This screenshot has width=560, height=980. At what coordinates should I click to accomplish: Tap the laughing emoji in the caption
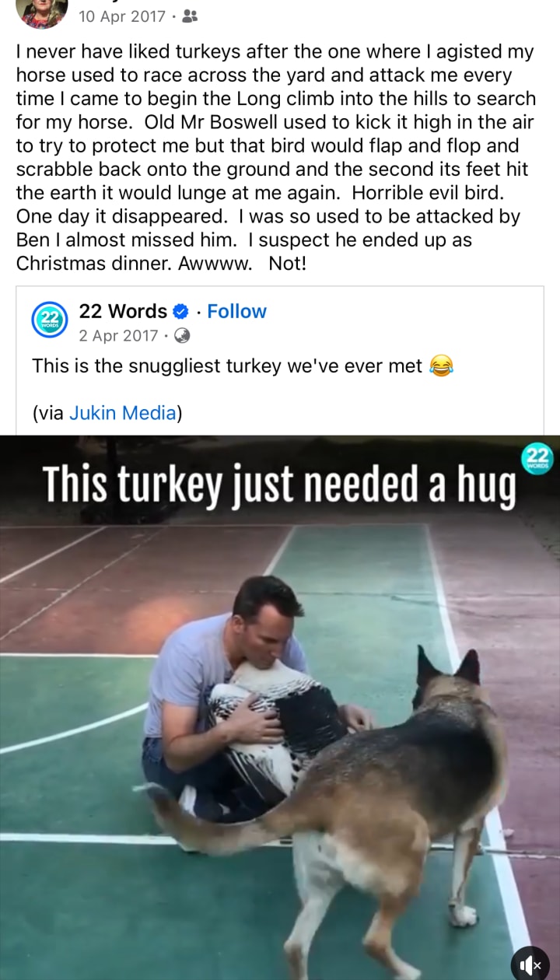click(x=442, y=365)
